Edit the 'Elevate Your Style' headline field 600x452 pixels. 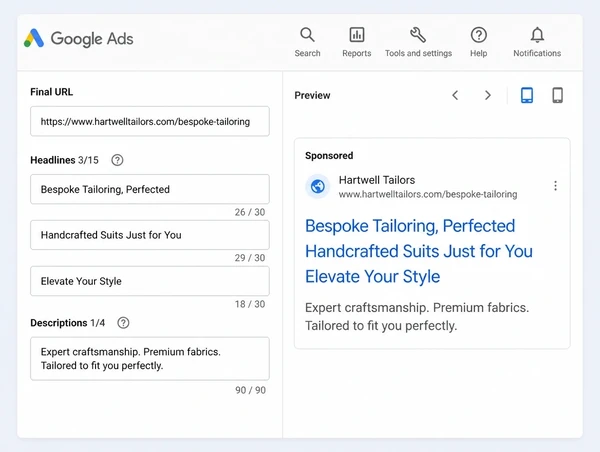point(150,281)
